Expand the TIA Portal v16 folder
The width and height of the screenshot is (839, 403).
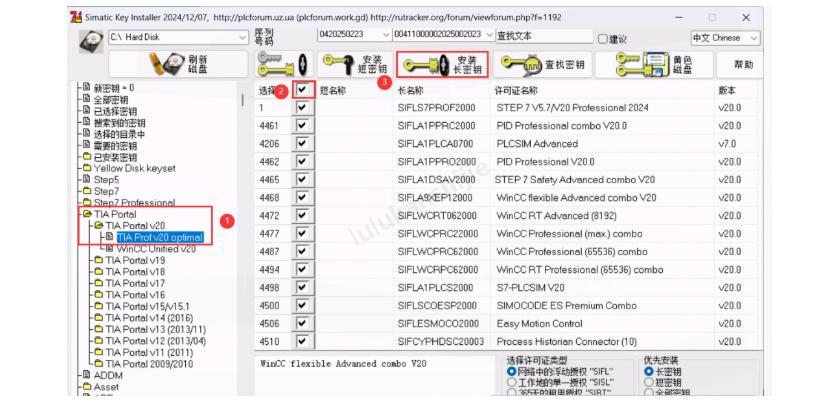pos(135,295)
